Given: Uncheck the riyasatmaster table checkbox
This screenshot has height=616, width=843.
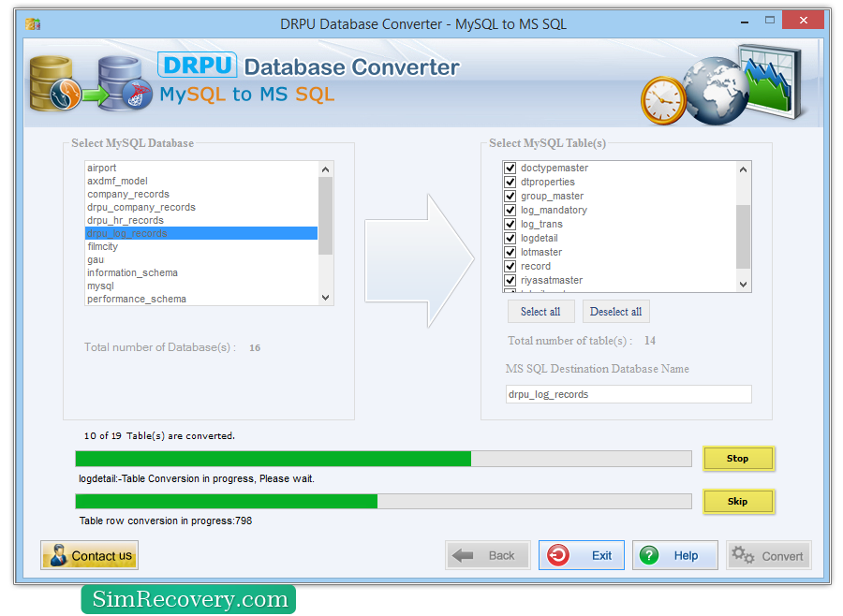Looking at the screenshot, I should pyautogui.click(x=510, y=280).
